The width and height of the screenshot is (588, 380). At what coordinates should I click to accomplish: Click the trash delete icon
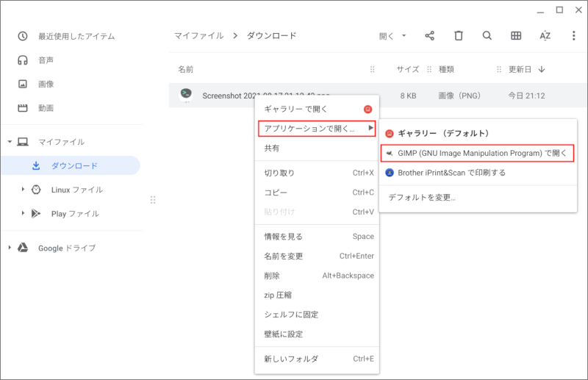point(459,35)
